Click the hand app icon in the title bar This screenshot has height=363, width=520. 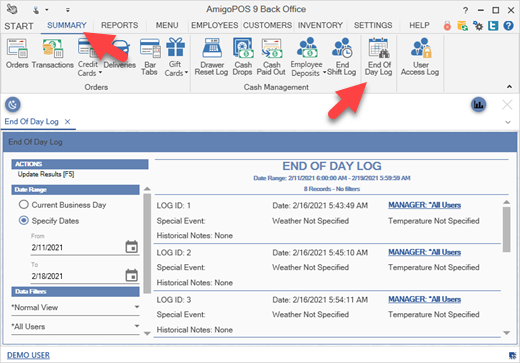click(x=12, y=9)
